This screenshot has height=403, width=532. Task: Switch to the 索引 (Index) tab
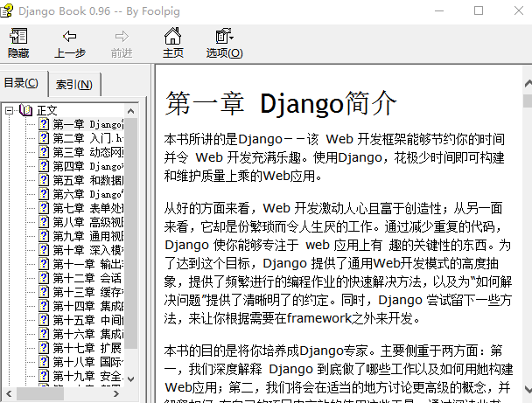pyautogui.click(x=74, y=84)
